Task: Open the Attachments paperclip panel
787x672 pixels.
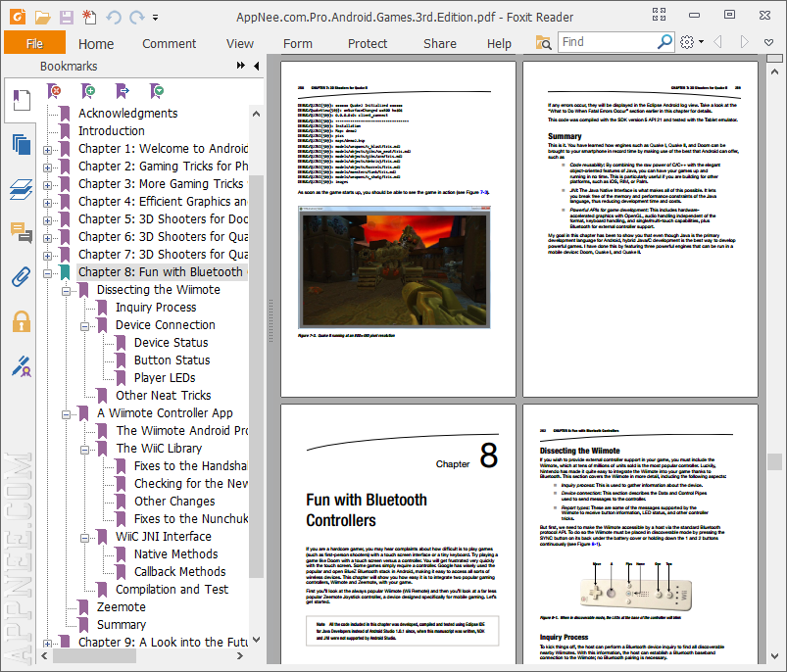Action: pyautogui.click(x=22, y=277)
